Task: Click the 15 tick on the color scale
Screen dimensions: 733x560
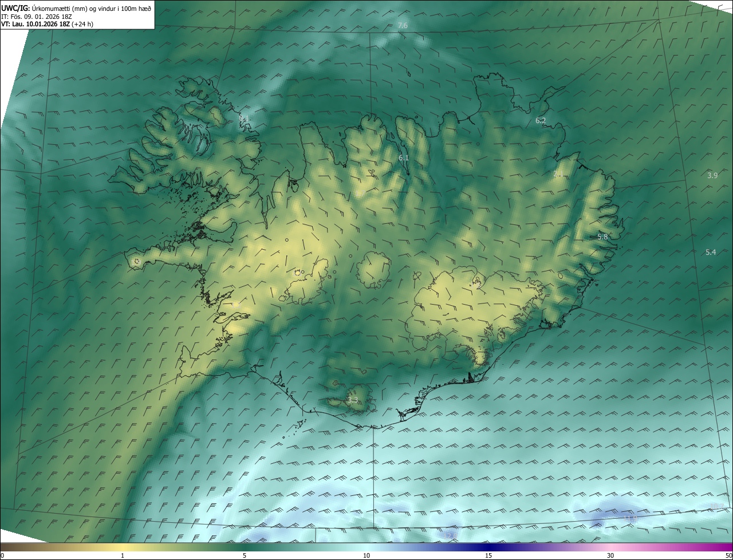Action: pos(488,555)
